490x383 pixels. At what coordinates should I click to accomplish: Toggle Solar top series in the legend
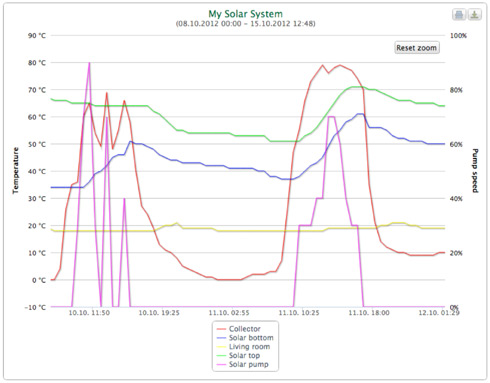(x=238, y=356)
